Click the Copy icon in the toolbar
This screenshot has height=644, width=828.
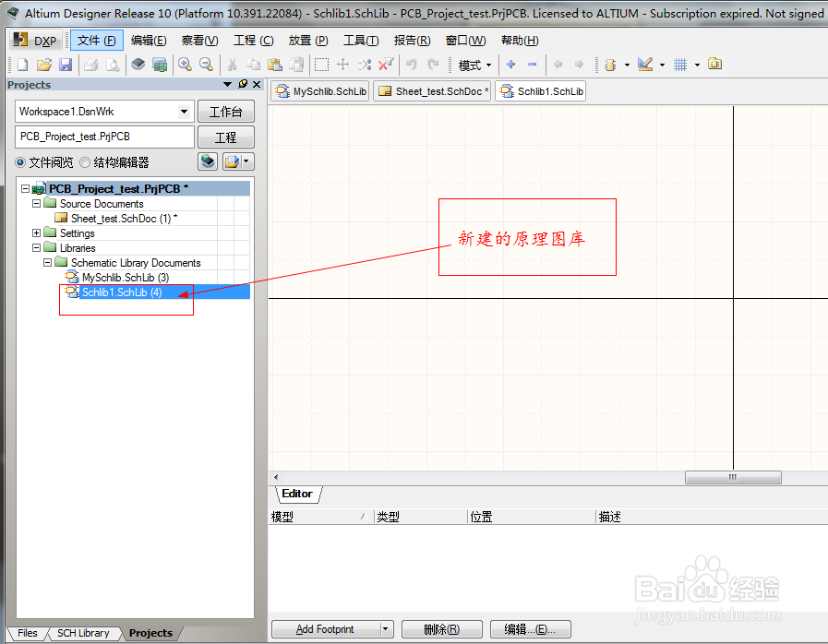tap(254, 65)
